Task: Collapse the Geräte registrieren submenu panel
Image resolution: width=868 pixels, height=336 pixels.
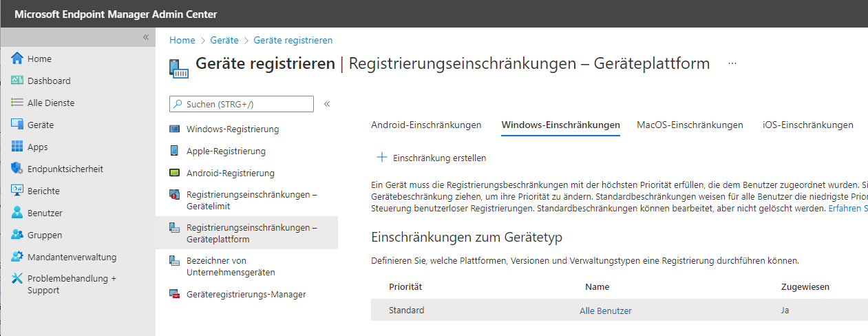Action: click(327, 104)
